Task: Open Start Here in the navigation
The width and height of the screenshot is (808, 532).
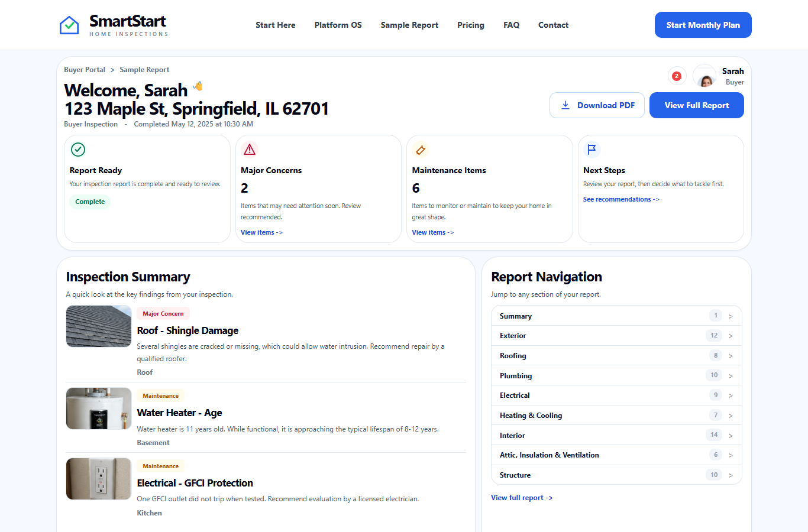Action: click(275, 25)
